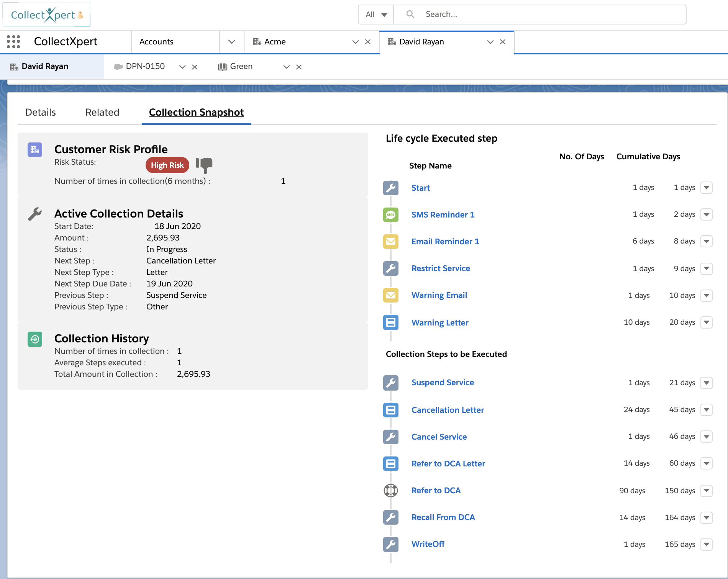Expand the DPN-0150 tab chevron
The height and width of the screenshot is (579, 728).
point(182,66)
